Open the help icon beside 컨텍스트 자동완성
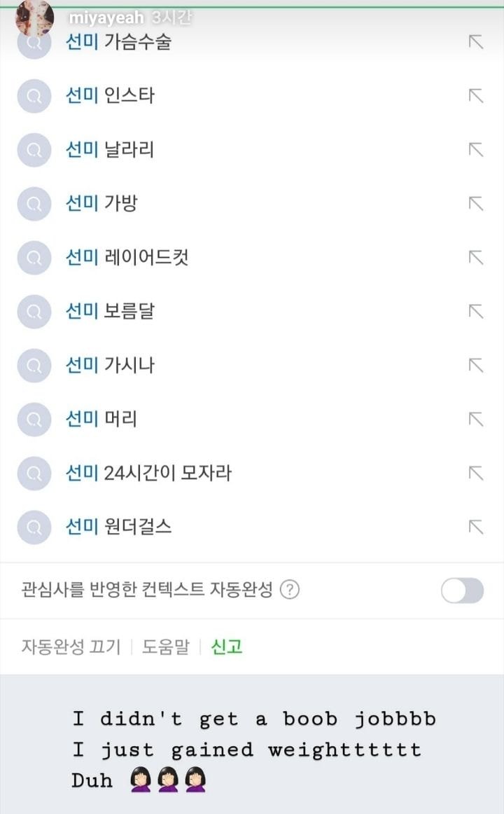 click(289, 590)
